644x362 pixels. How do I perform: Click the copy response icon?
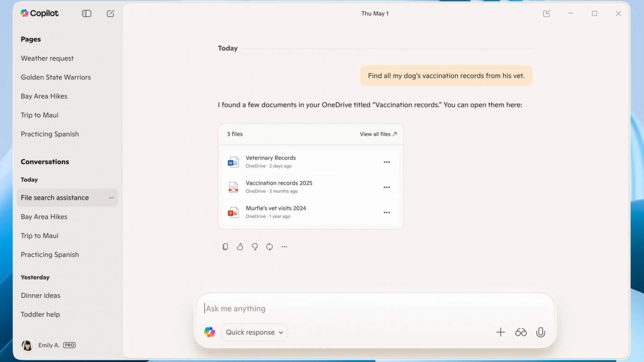point(225,247)
